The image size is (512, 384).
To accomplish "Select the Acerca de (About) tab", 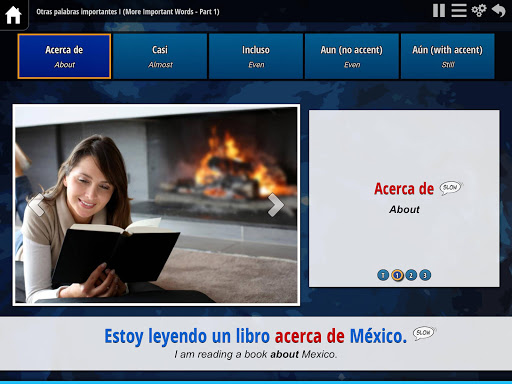I will point(64,56).
